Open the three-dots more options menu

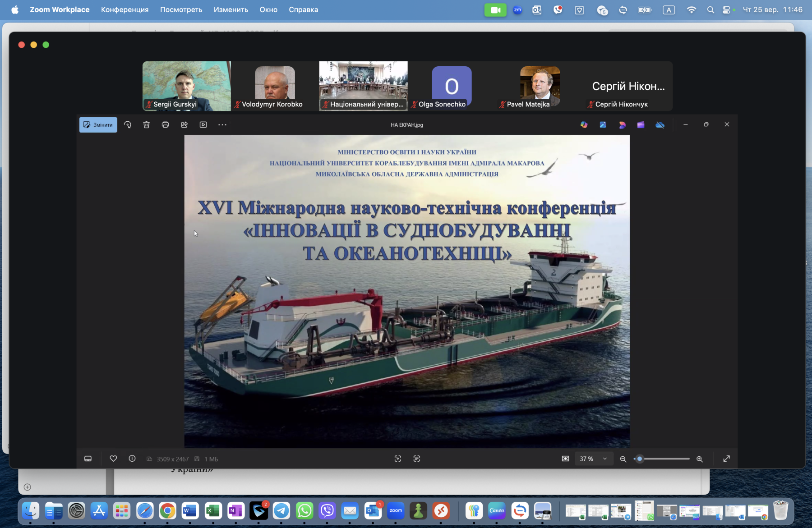222,125
